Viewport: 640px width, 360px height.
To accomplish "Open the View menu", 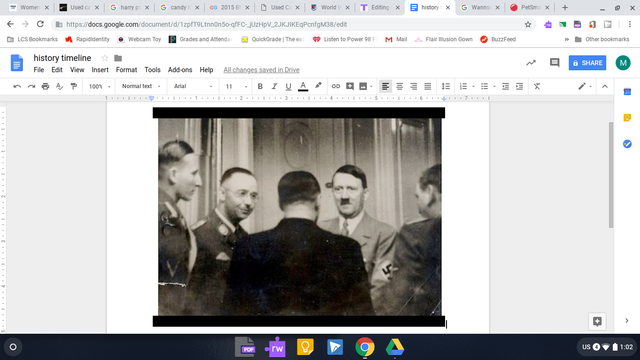I will click(77, 70).
